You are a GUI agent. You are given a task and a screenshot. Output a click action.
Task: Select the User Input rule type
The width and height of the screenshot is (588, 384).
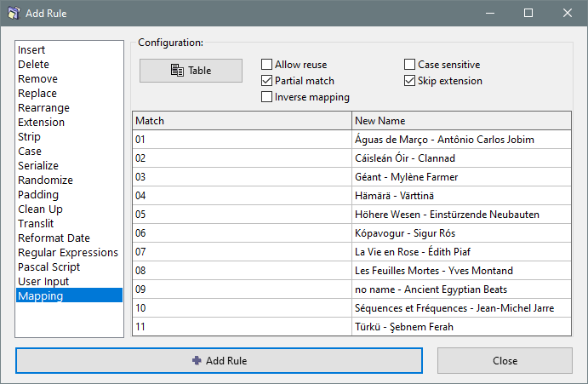point(70,282)
